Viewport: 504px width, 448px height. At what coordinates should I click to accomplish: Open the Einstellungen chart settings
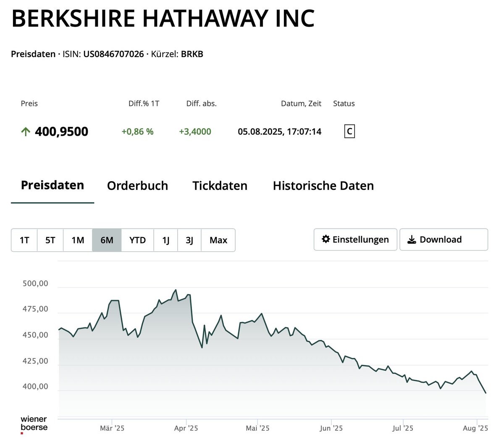point(355,240)
